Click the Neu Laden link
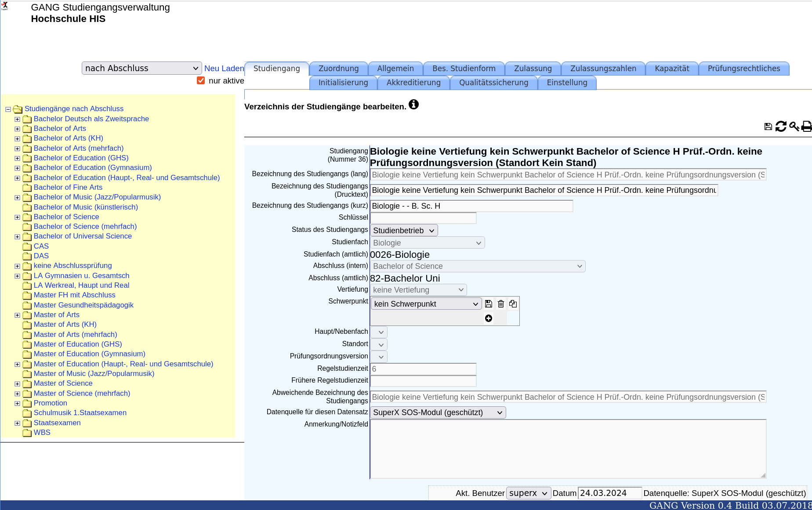Screen dimensions: 812x510 click(x=224, y=69)
